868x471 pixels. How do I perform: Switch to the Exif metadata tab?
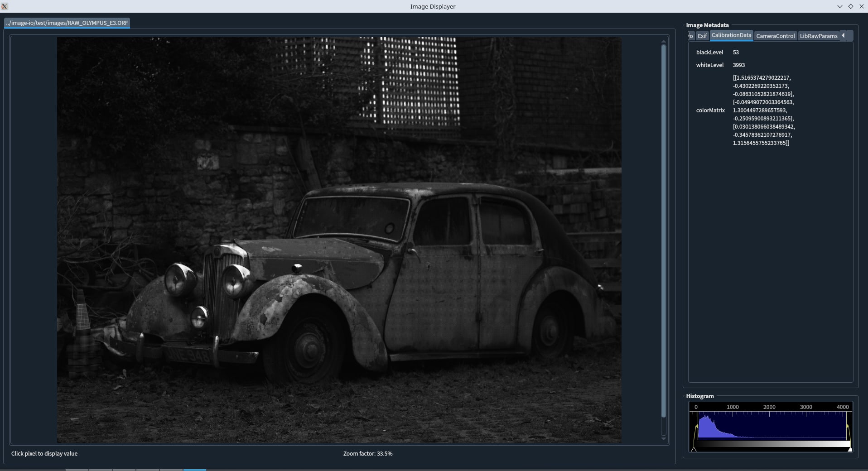tap(702, 36)
